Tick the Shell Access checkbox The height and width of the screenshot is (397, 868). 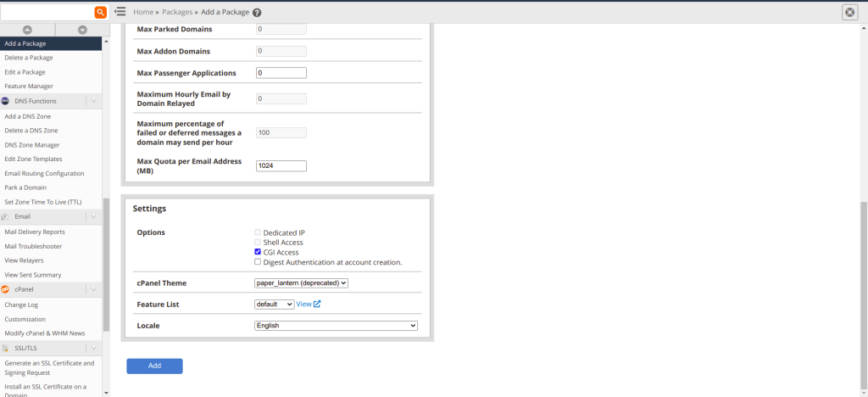point(258,242)
